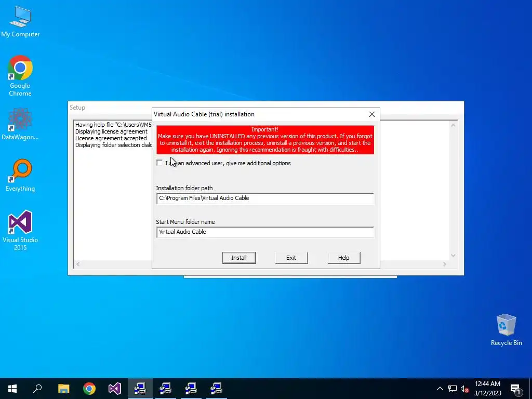Click the Start Menu folder name field
The height and width of the screenshot is (399, 532).
coord(265,232)
